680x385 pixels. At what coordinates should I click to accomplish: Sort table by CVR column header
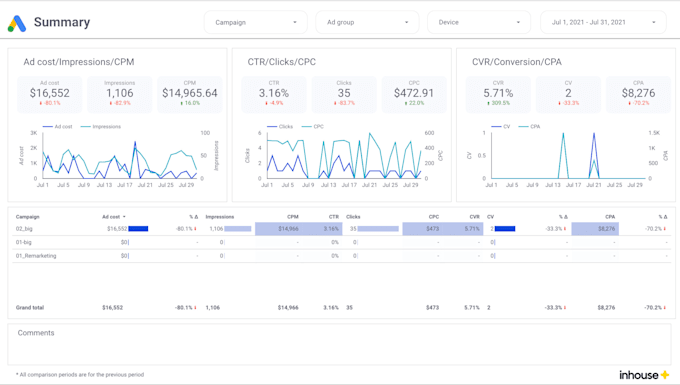click(474, 217)
